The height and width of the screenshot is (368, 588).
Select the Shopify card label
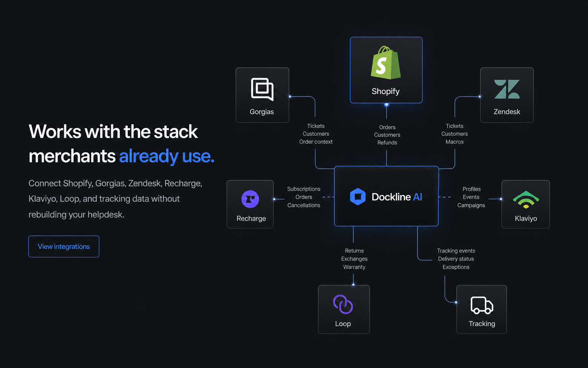[x=386, y=91]
